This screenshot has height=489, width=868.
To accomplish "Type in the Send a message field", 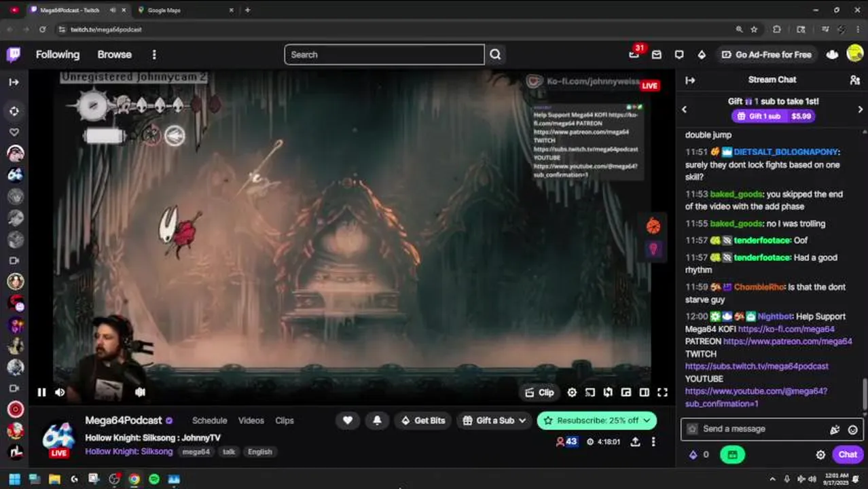I will point(772,429).
